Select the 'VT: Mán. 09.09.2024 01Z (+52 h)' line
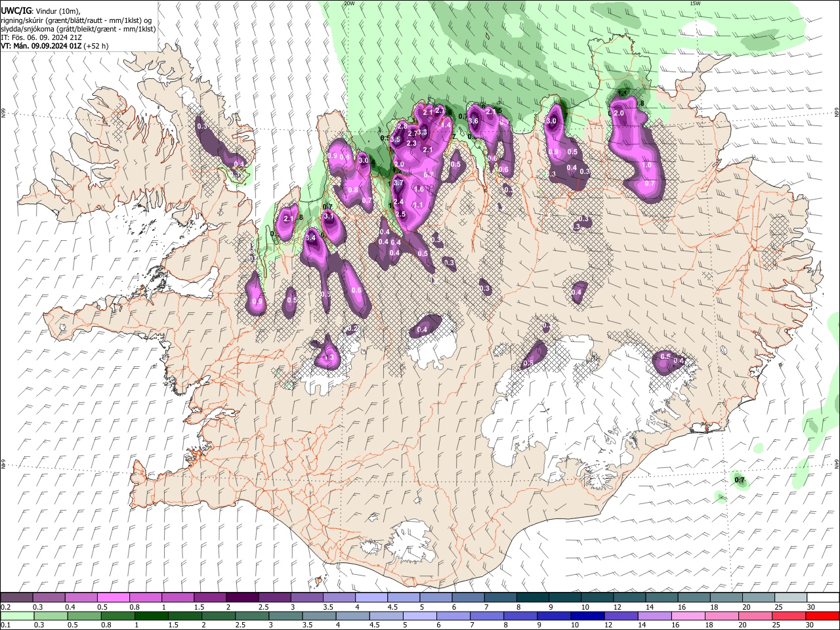Screen dimensions: 840x630 pyautogui.click(x=54, y=46)
